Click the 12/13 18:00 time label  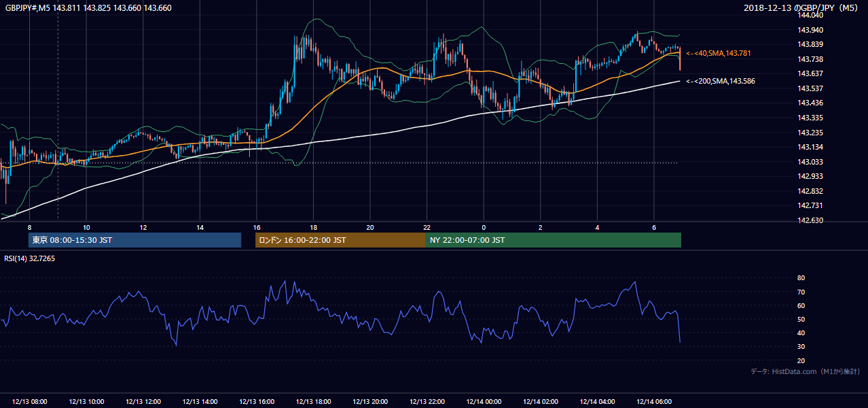tap(314, 402)
